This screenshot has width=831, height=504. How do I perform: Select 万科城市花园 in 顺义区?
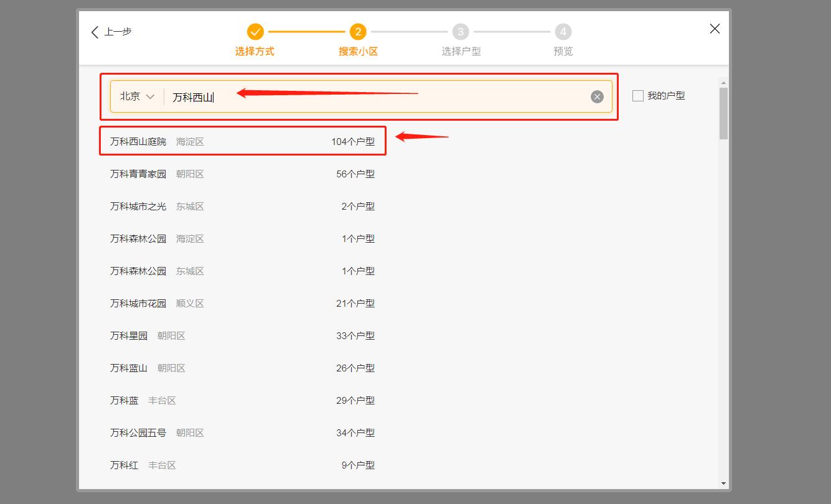243,304
